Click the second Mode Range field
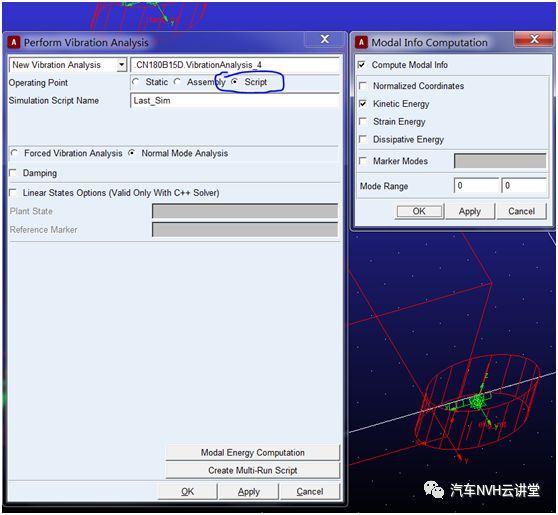Viewport: 558px width, 515px height. (x=524, y=186)
